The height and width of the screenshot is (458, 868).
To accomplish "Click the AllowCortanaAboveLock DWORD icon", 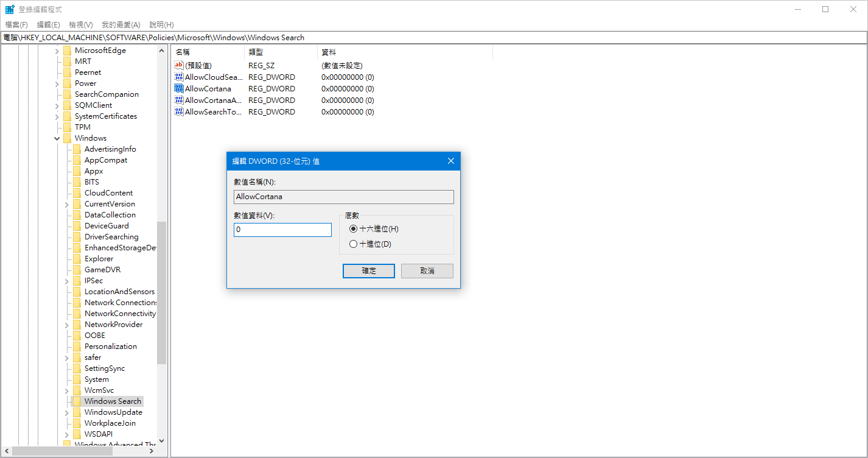I will click(179, 100).
